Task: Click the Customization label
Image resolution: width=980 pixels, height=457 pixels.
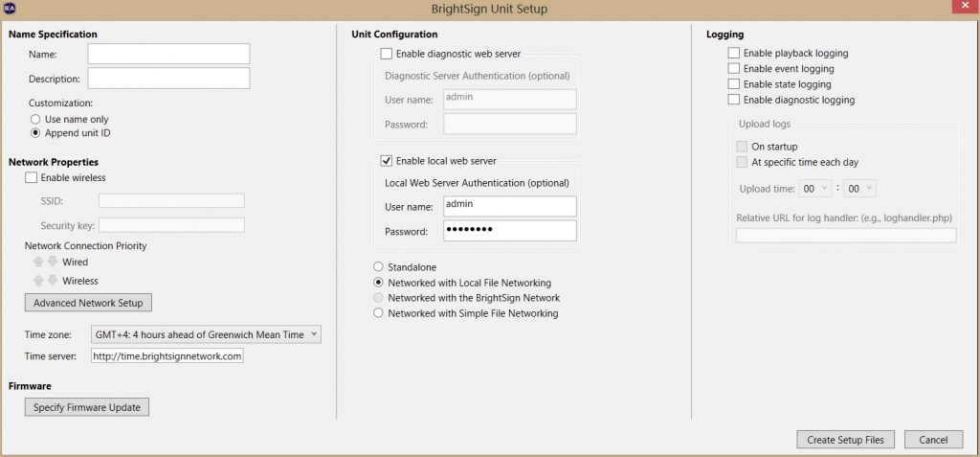Action: pyautogui.click(x=60, y=103)
